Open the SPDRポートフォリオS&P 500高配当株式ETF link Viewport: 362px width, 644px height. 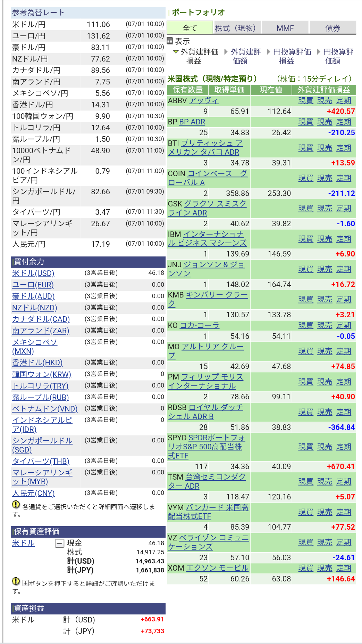pos(207,447)
